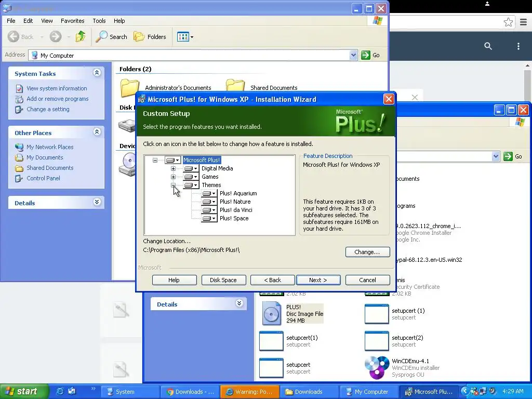
Task: Click the Back arrow toolbar icon
Action: point(14,37)
